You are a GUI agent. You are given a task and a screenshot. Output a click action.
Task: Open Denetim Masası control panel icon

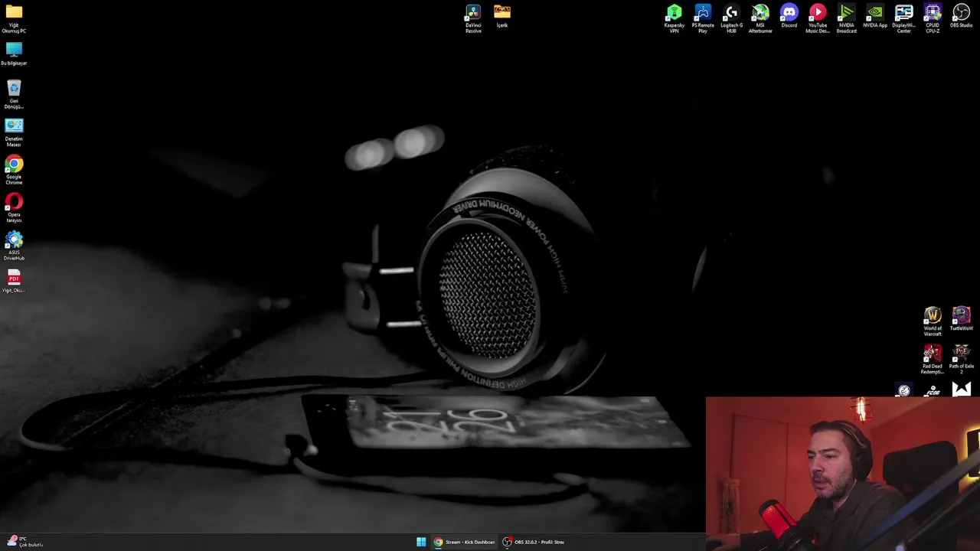click(x=14, y=132)
